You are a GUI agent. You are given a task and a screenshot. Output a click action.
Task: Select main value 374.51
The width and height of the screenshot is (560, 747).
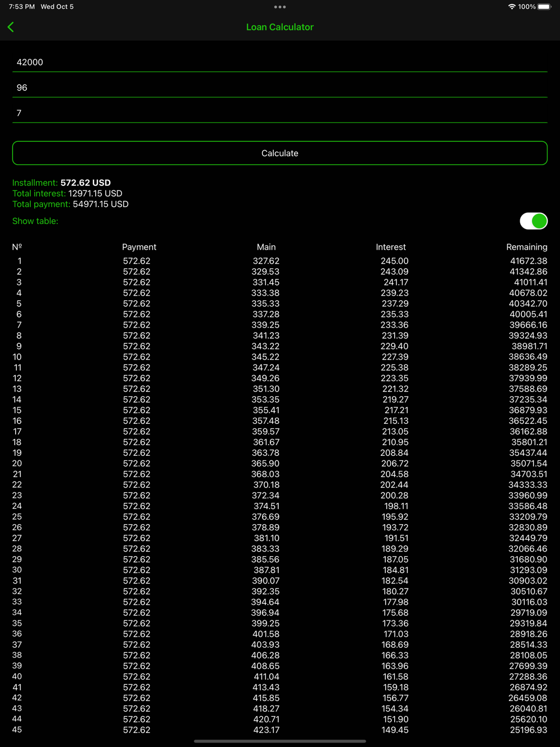pyautogui.click(x=267, y=506)
